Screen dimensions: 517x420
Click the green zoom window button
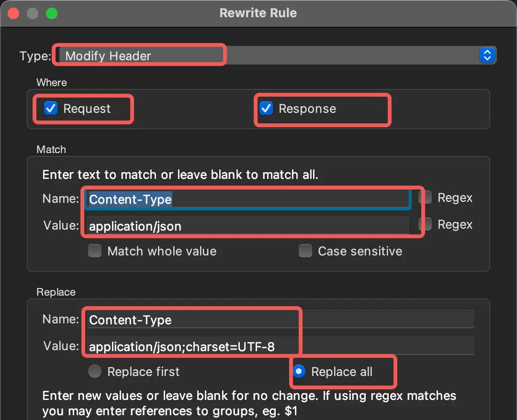pos(51,13)
